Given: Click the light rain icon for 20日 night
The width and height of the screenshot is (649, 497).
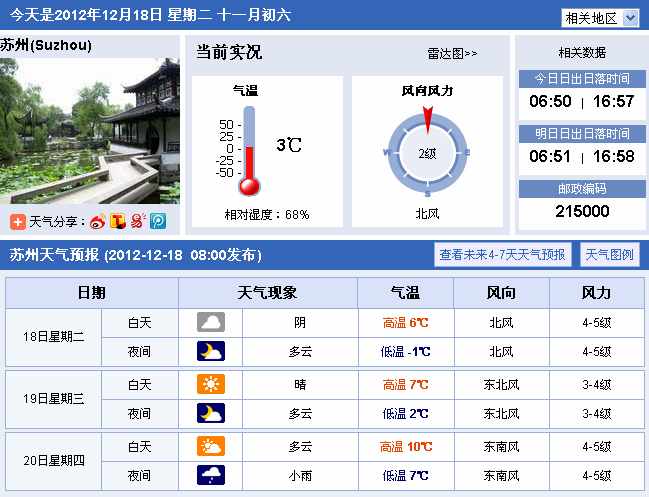Looking at the screenshot, I should (211, 476).
